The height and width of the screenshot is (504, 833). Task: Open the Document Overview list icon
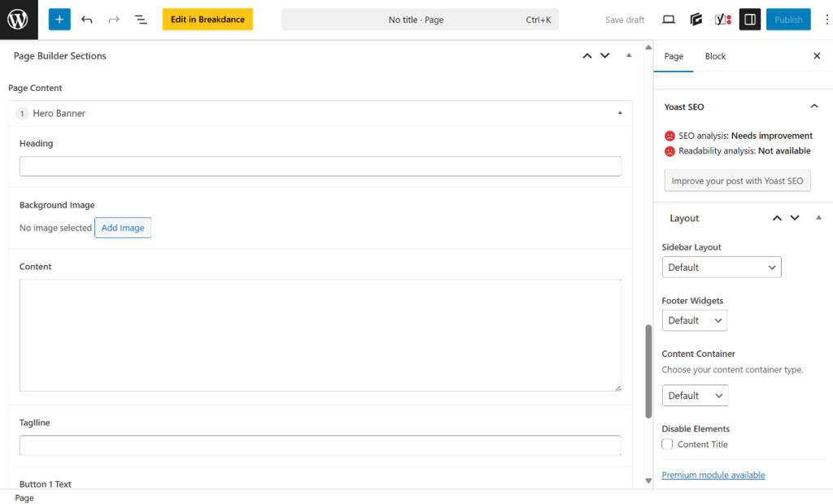140,19
